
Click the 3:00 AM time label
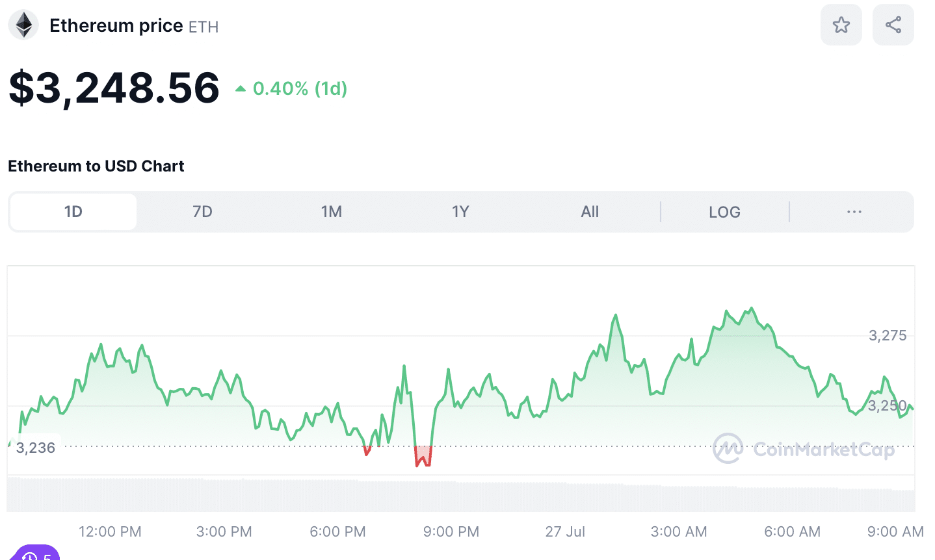[x=679, y=531]
